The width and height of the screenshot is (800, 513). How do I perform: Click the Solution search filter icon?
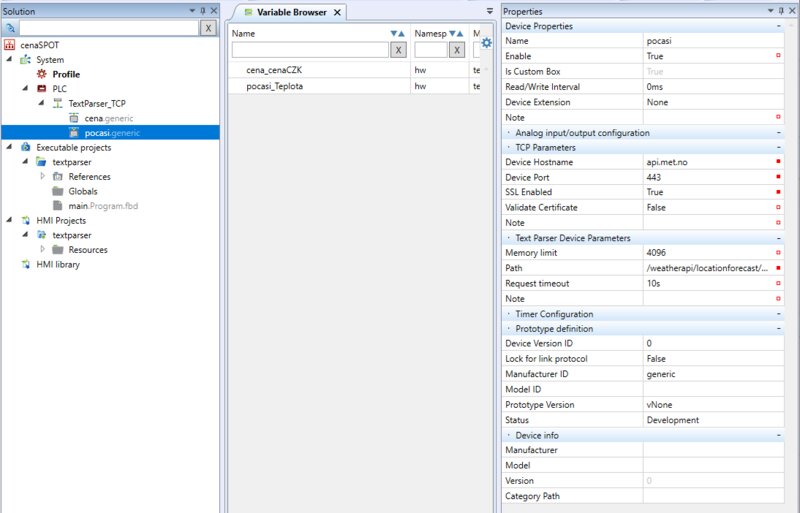pyautogui.click(x=10, y=28)
